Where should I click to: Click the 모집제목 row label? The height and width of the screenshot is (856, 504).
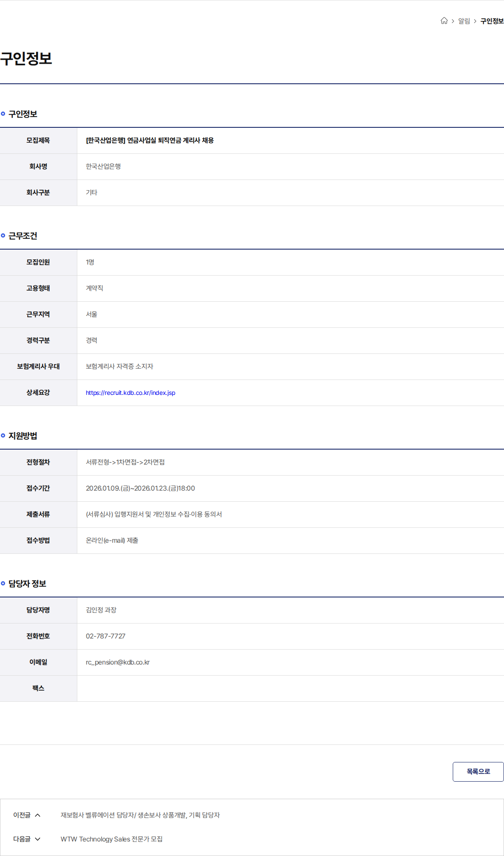click(x=38, y=141)
